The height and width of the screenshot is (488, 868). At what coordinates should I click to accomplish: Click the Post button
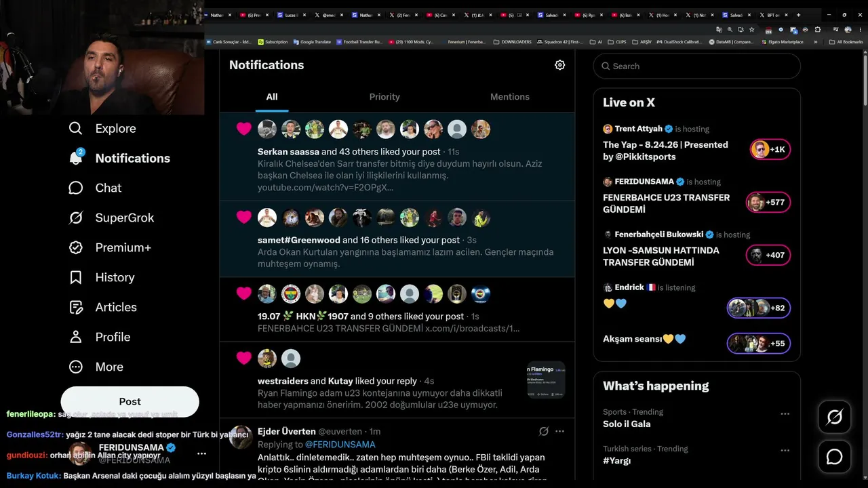(130, 401)
